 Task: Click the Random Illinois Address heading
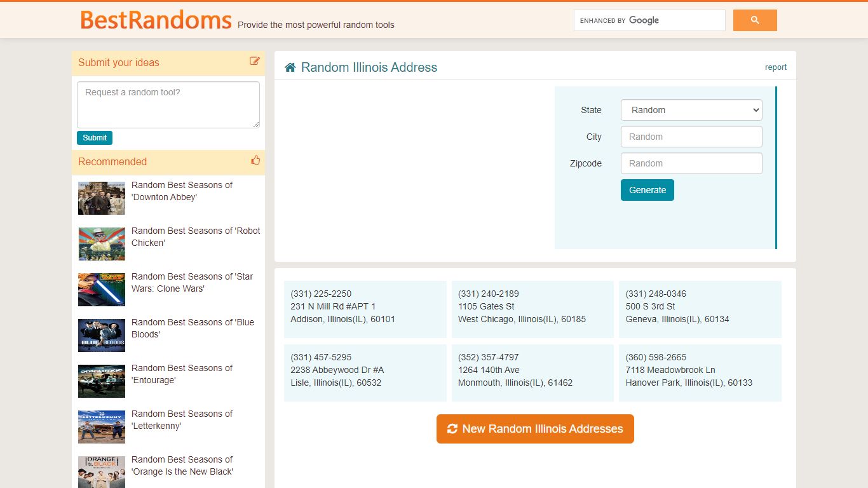tap(369, 67)
